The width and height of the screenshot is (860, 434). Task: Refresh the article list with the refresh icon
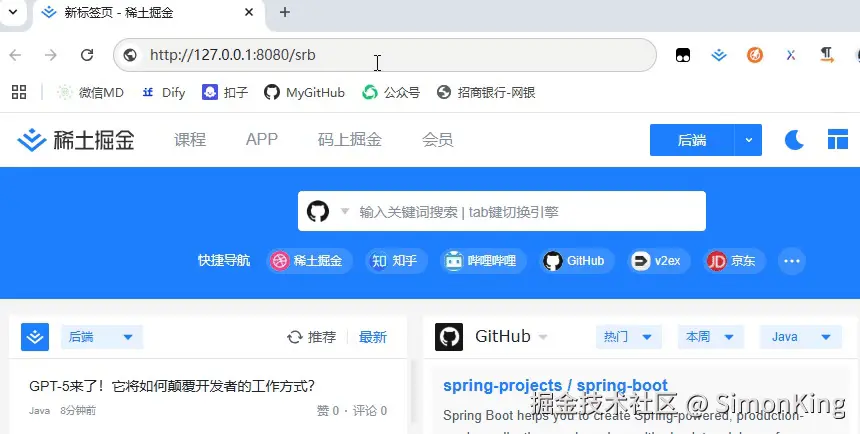[x=295, y=337]
